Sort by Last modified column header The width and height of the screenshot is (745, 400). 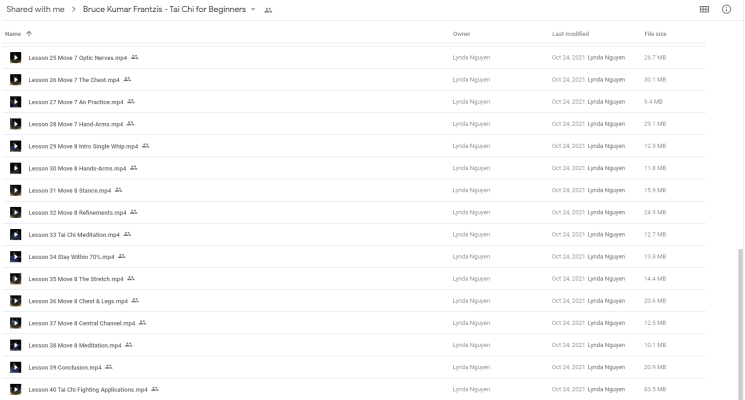pos(570,34)
